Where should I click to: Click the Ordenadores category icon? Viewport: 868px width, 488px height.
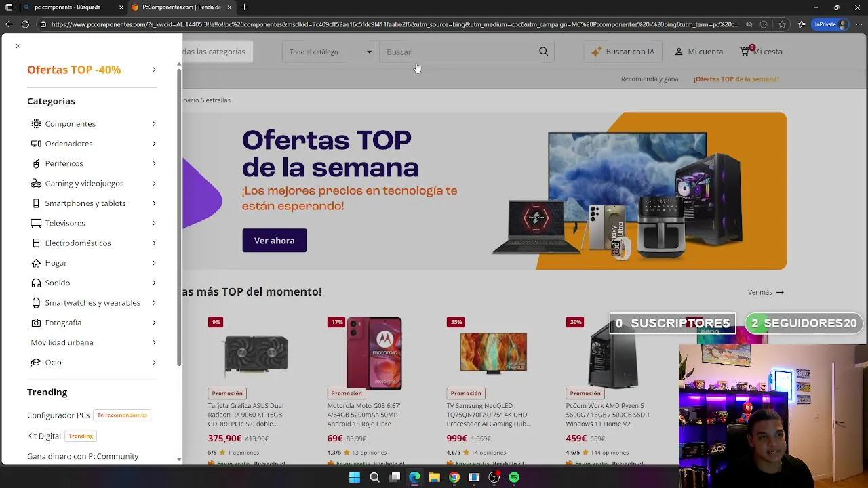coord(36,144)
